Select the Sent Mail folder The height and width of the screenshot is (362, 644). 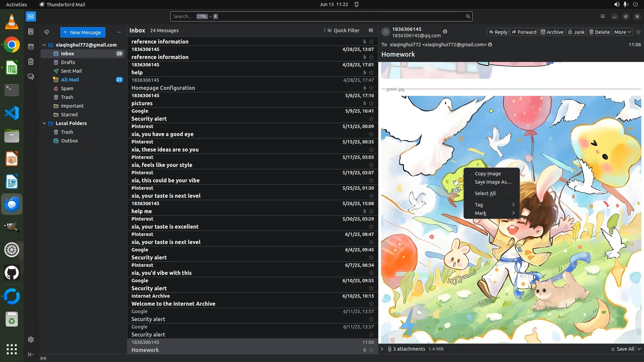[x=71, y=71]
